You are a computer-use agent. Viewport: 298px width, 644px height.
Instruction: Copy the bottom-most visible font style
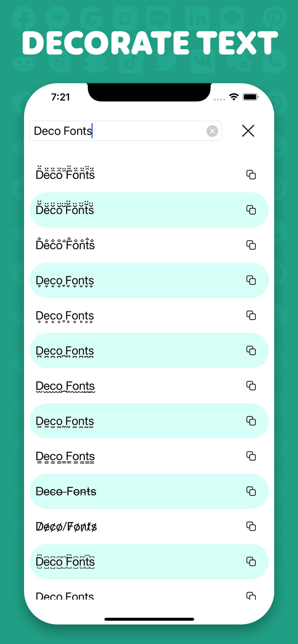(251, 596)
